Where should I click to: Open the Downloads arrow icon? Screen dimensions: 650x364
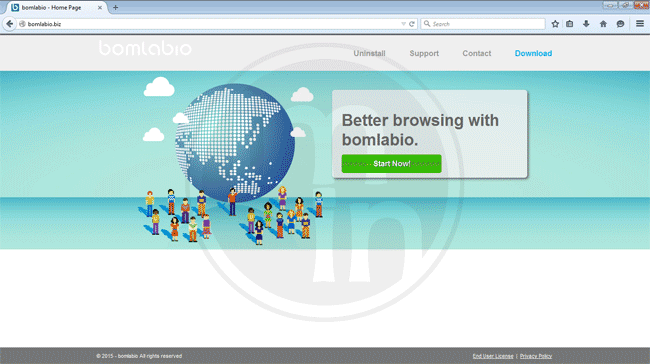(586, 24)
